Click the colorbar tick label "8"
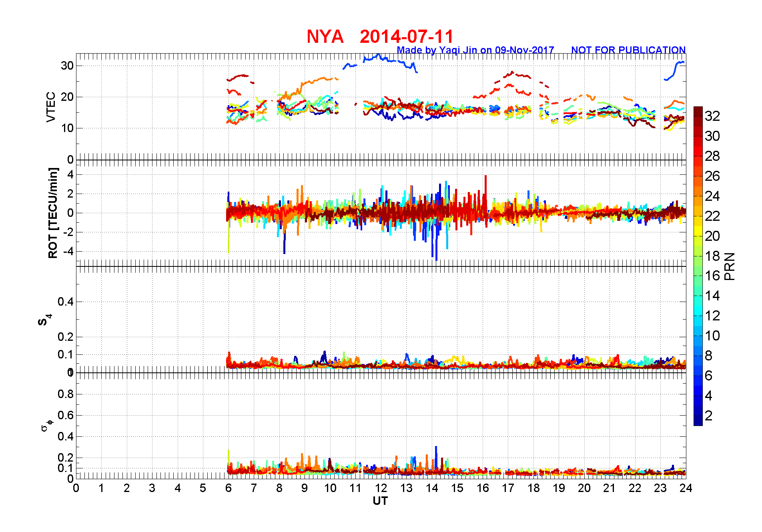Image resolution: width=762 pixels, height=532 pixels. [x=709, y=356]
